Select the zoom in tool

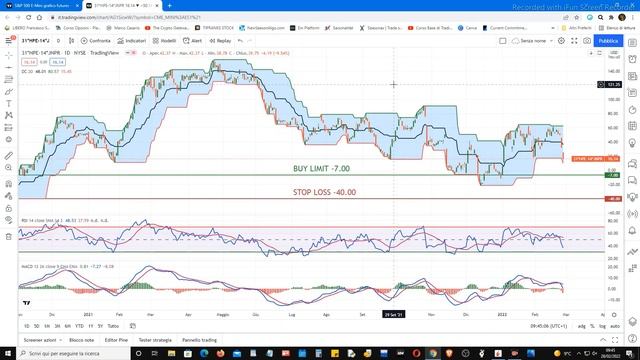9,168
